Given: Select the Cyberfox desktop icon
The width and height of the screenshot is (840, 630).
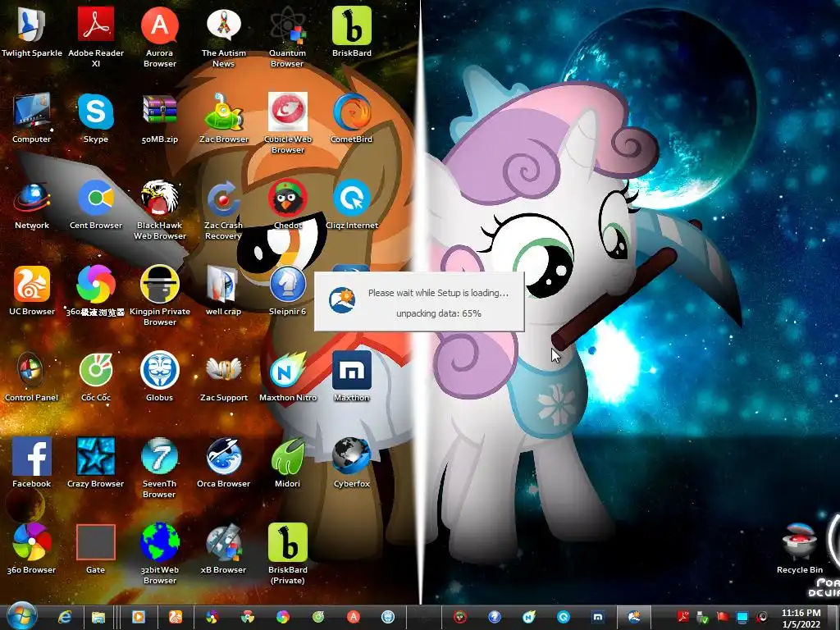Looking at the screenshot, I should [x=352, y=456].
